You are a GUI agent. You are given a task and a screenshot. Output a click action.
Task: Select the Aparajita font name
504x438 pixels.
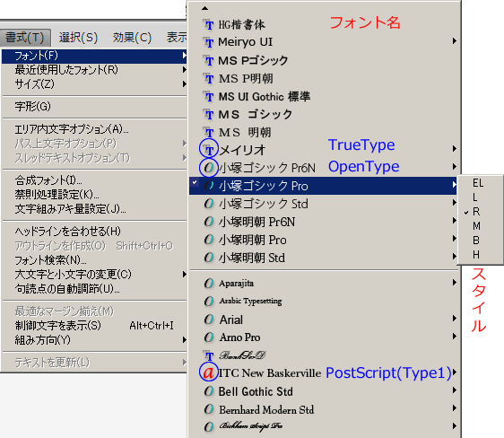pyautogui.click(x=236, y=284)
